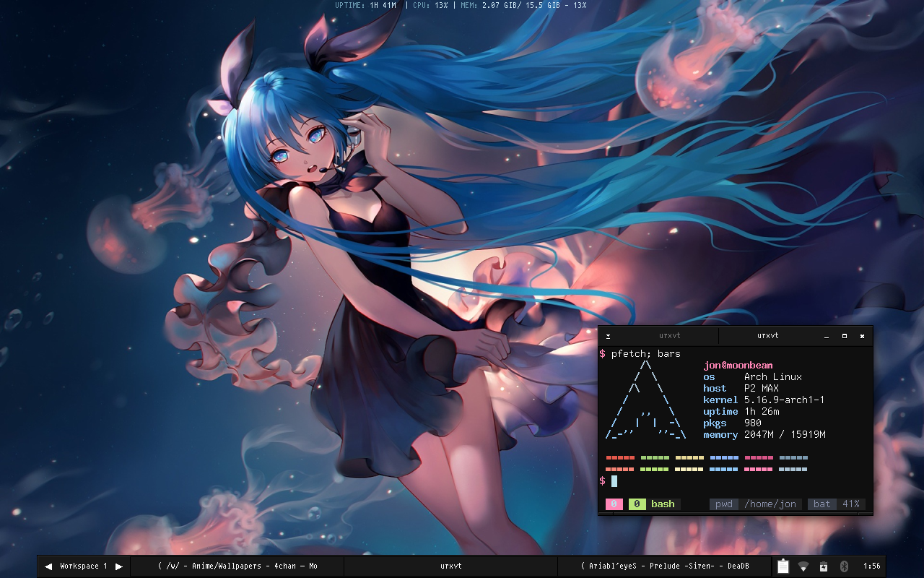This screenshot has height=578, width=924.
Task: Click the '/home/jon' path in status line
Action: [x=770, y=504]
